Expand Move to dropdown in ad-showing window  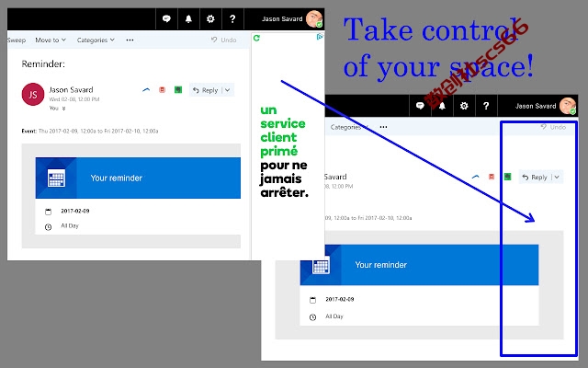[51, 40]
